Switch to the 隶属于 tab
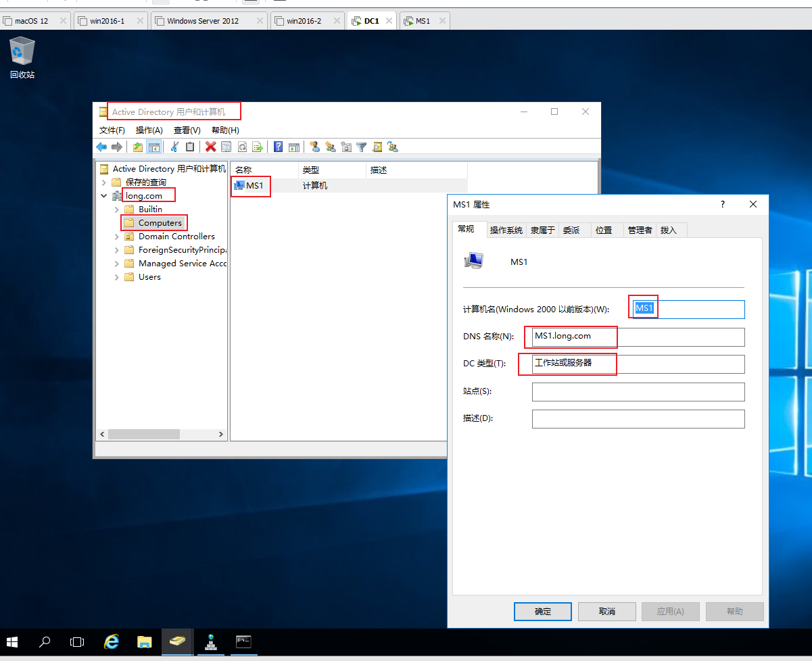This screenshot has width=812, height=661. point(543,230)
